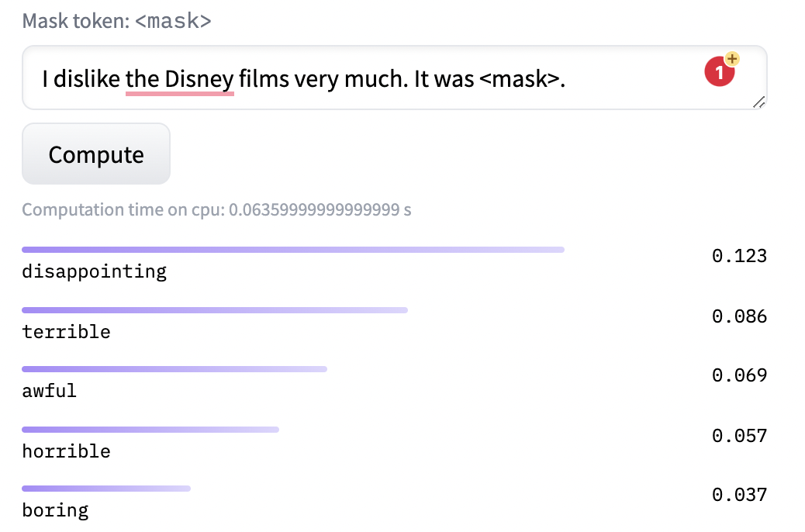Click the underlined words "the Disney"
This screenshot has height=532, width=805.
180,79
